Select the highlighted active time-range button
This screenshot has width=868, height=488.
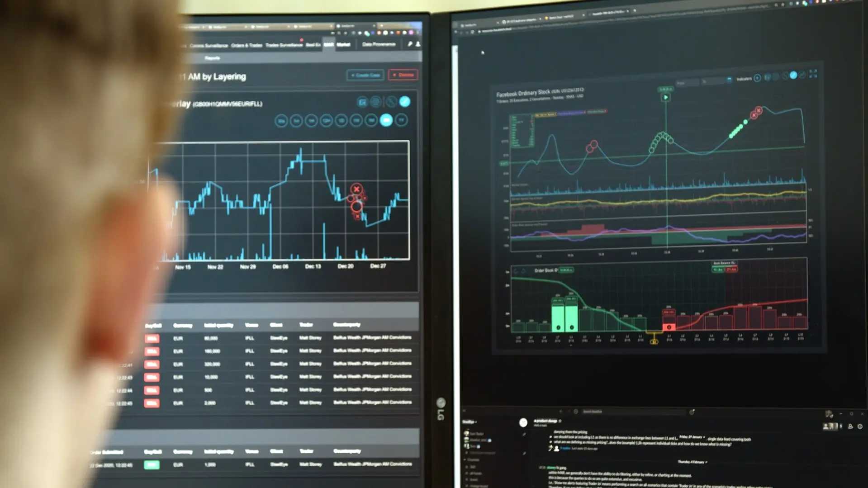click(x=386, y=120)
